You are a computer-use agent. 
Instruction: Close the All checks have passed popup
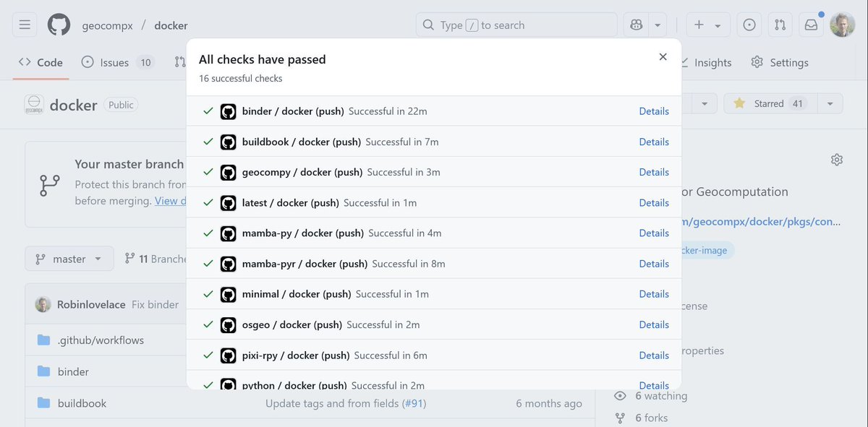pos(663,57)
